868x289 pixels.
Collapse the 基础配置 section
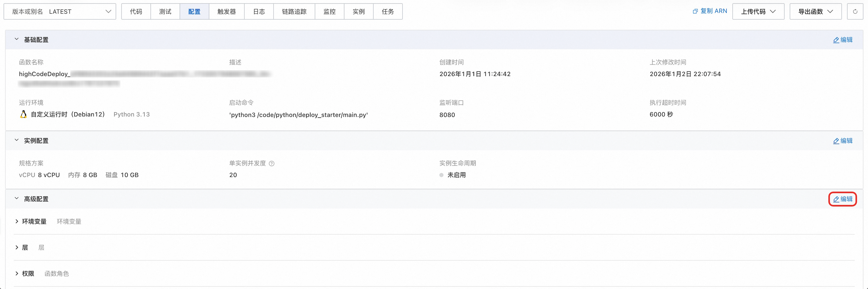click(x=17, y=39)
